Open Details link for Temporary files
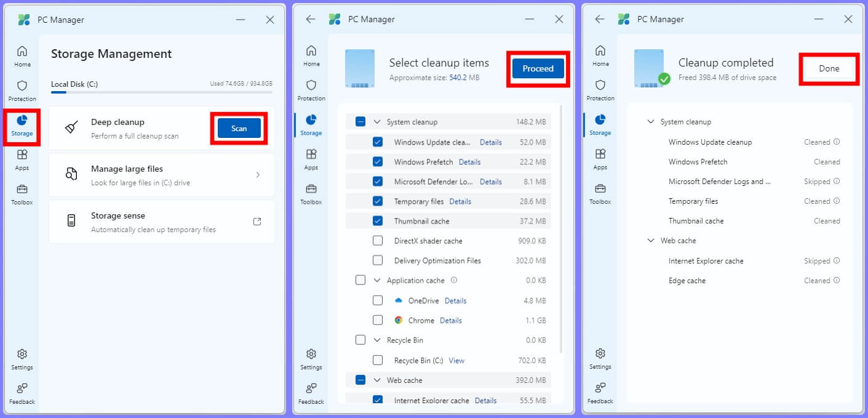This screenshot has width=868, height=418. click(460, 201)
